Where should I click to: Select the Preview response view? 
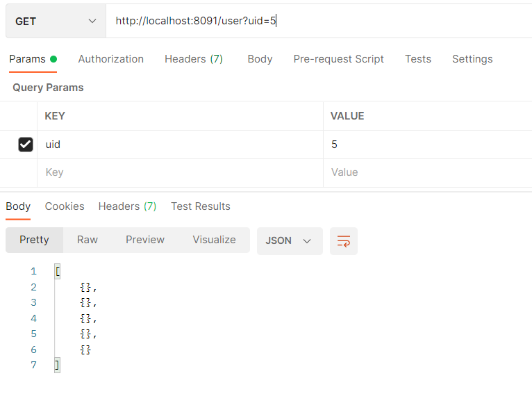[x=145, y=240]
